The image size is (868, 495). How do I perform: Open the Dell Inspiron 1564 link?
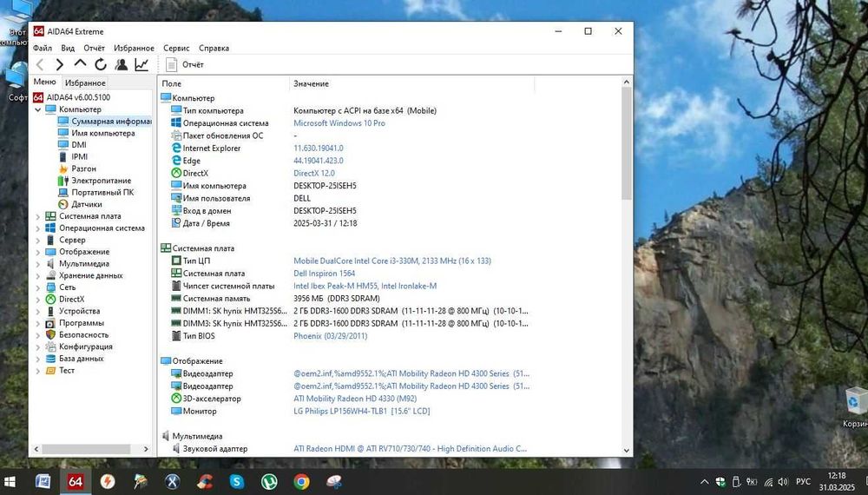coord(325,274)
